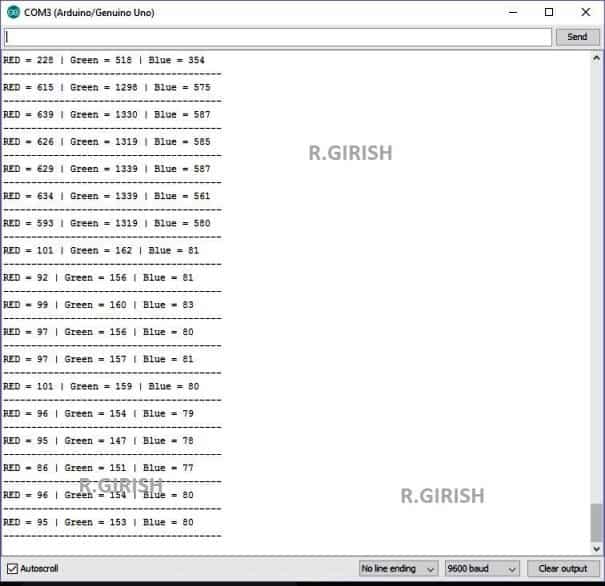Click the line 'RED = 593 | Green = 1319'

coord(106,223)
